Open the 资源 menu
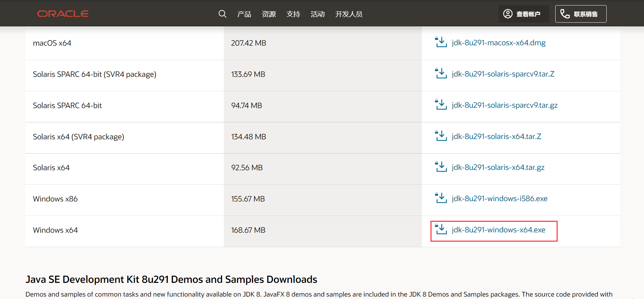 (269, 14)
